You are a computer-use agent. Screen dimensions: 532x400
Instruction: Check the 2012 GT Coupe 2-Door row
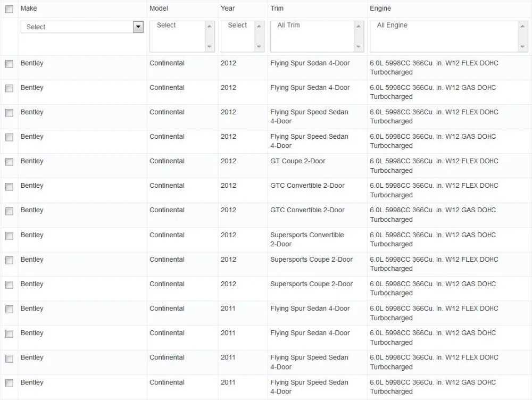click(x=9, y=162)
